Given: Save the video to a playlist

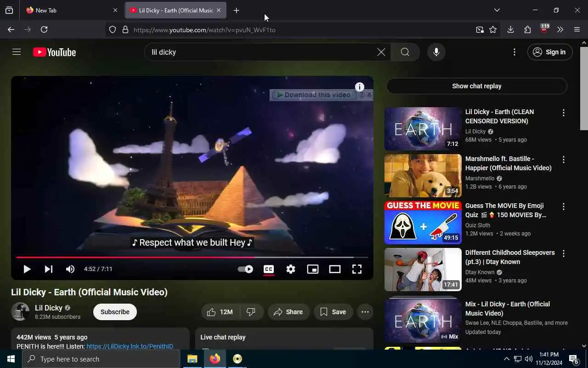Looking at the screenshot, I should (333, 312).
